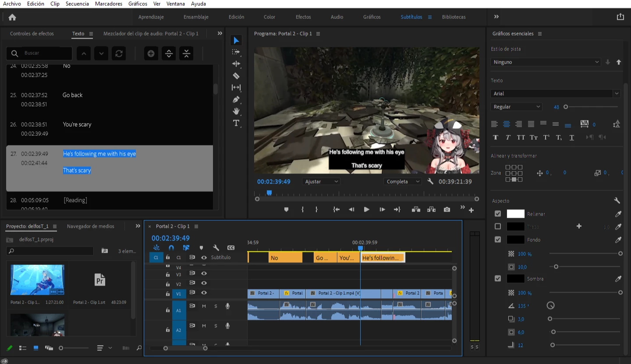
Task: Open Marcadores menu
Action: [x=109, y=4]
